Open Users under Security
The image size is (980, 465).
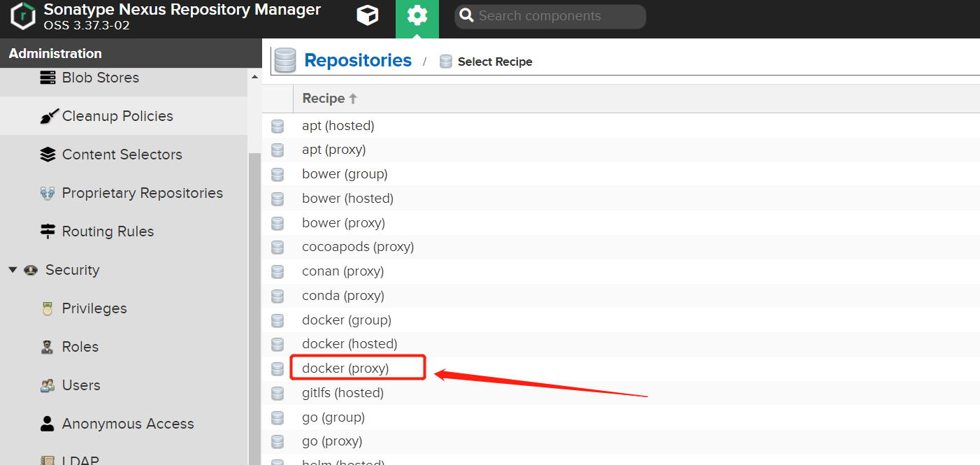(81, 385)
